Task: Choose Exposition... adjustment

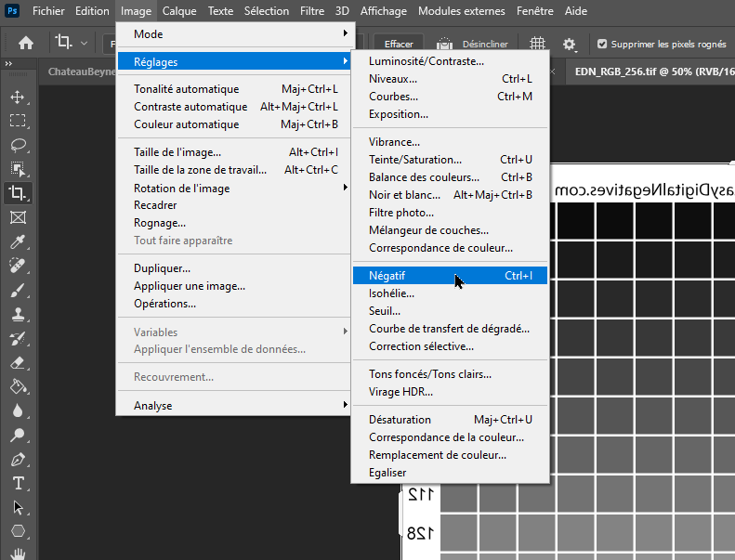Action: point(450,114)
